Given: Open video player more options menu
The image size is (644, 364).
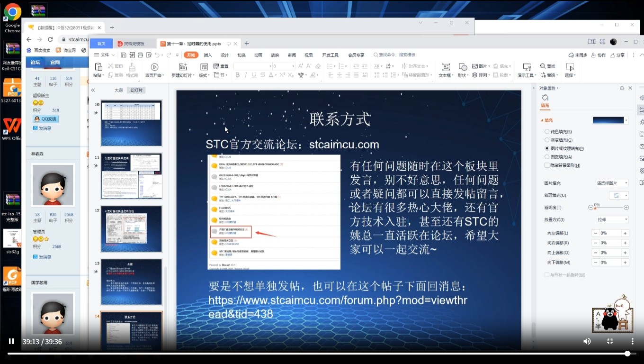Looking at the screenshot, I should [632, 341].
